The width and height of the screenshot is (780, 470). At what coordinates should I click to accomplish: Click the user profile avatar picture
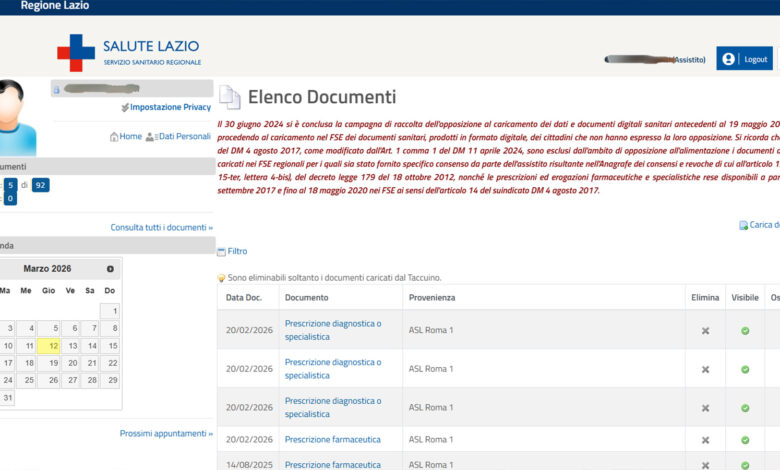pos(17,118)
